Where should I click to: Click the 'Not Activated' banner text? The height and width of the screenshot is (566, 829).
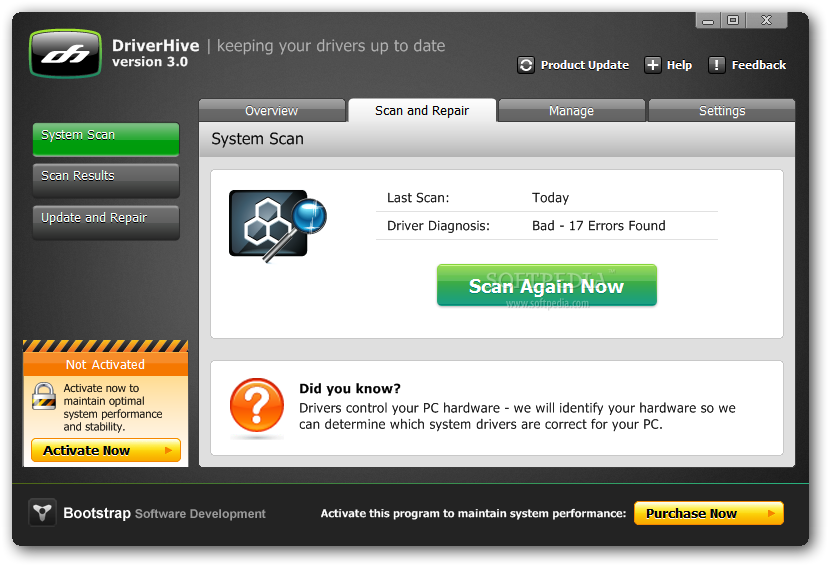(x=105, y=365)
